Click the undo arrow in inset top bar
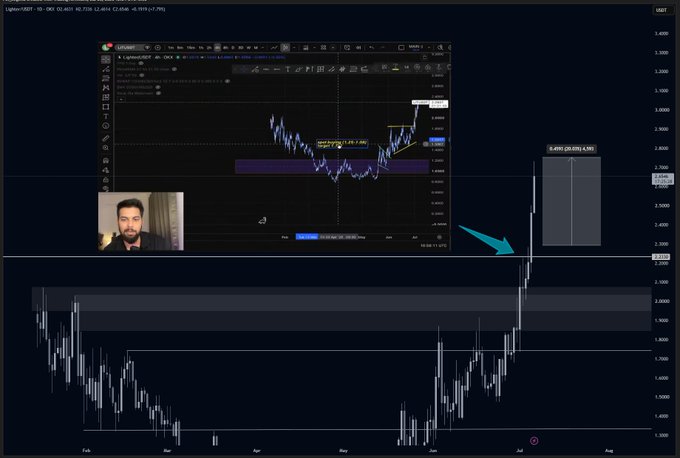Screen dimensions: 680x458 tap(371, 47)
